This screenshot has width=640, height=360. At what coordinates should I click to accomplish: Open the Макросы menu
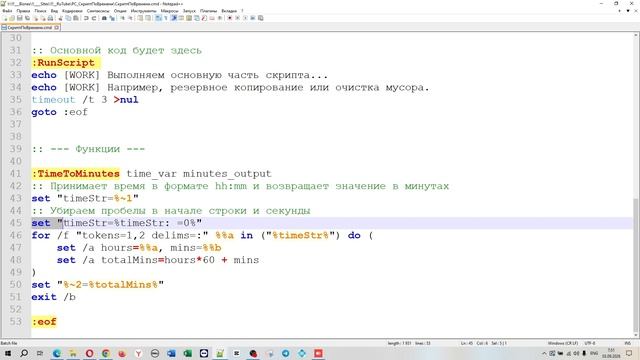tap(169, 11)
